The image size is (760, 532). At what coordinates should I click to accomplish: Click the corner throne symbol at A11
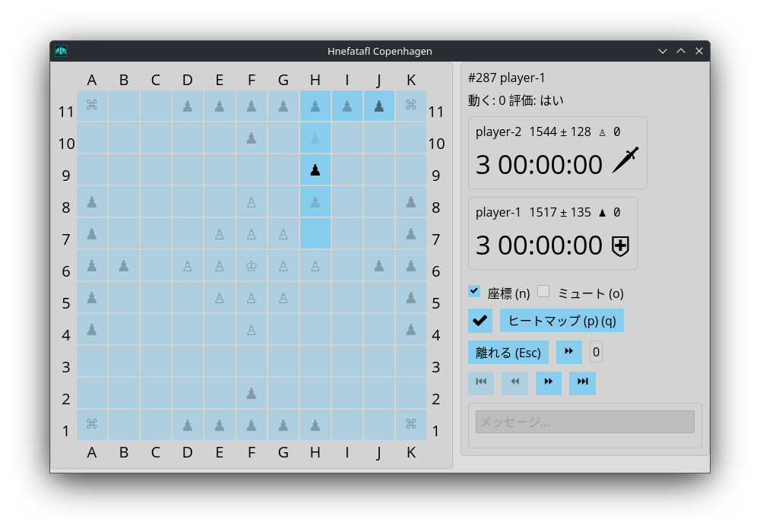[92, 106]
